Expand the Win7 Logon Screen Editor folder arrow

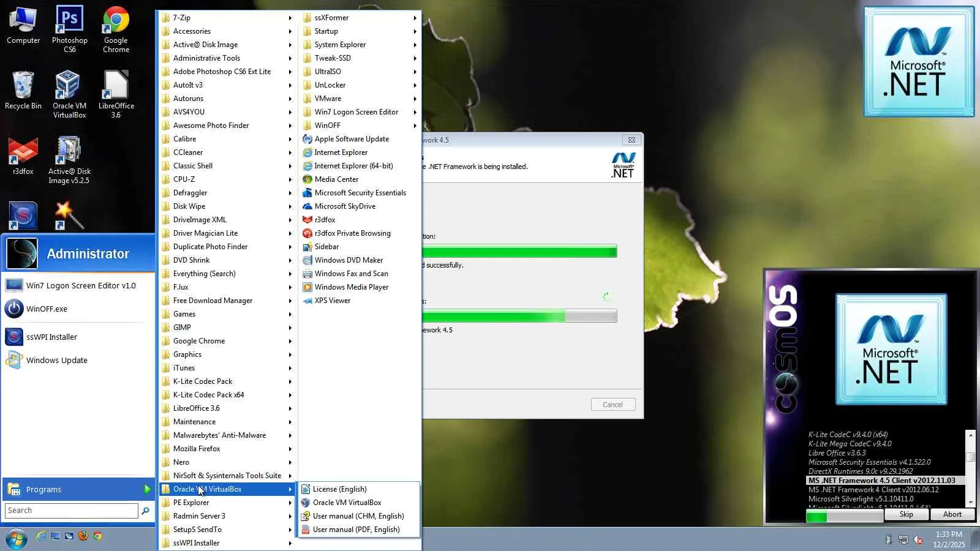click(x=415, y=112)
